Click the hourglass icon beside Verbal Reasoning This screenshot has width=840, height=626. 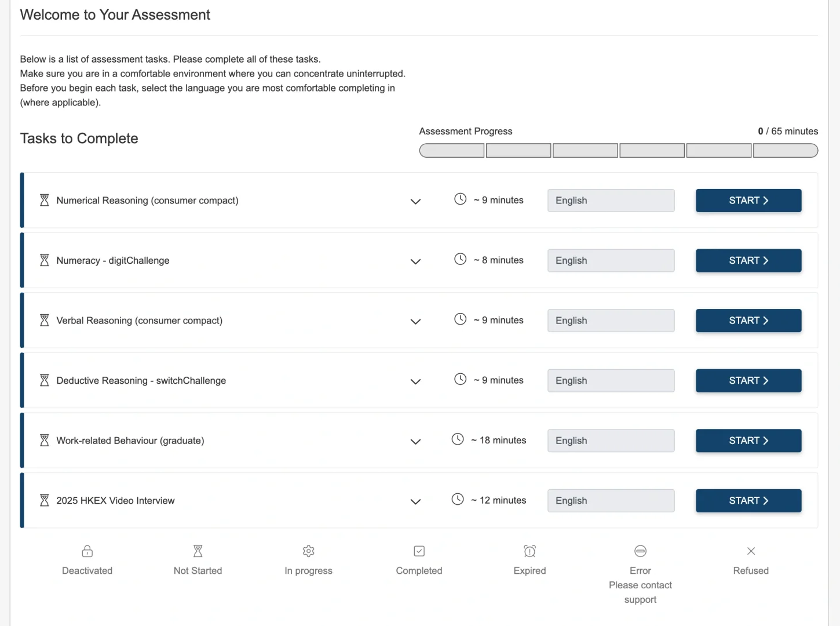[x=44, y=321]
